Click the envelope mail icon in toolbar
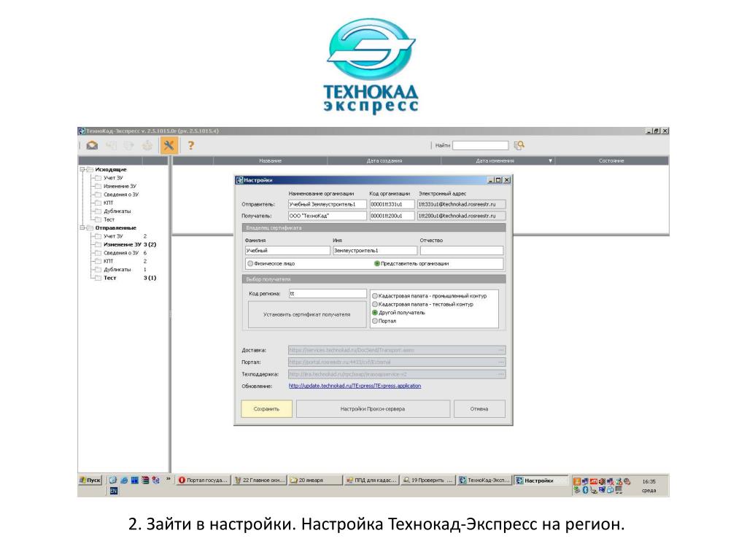This screenshot has width=747, height=560. pyautogui.click(x=92, y=146)
